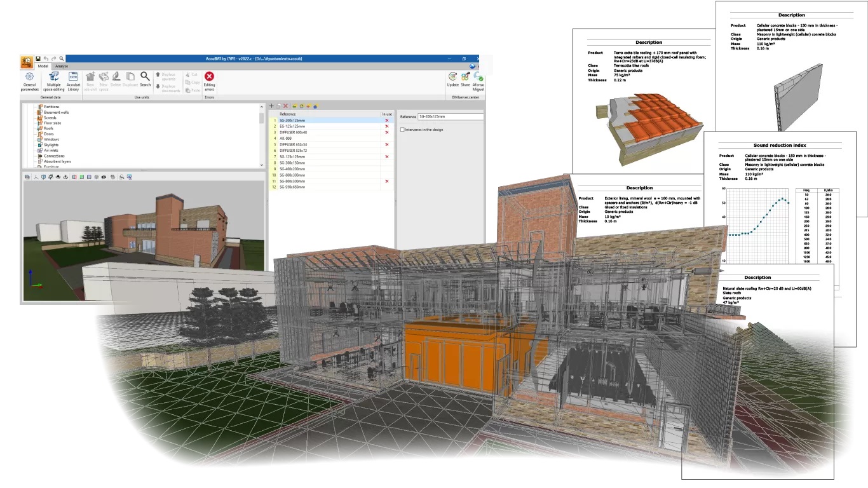Select Doors in the tree
Viewport: 868px width, 488px height.
[x=49, y=134]
